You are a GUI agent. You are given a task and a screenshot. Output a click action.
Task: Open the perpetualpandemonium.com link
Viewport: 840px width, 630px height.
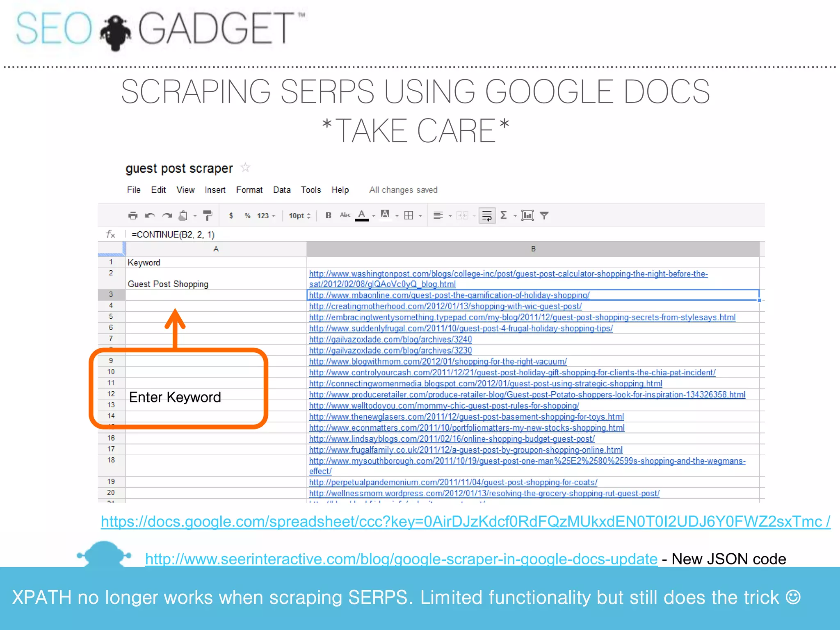pyautogui.click(x=453, y=483)
